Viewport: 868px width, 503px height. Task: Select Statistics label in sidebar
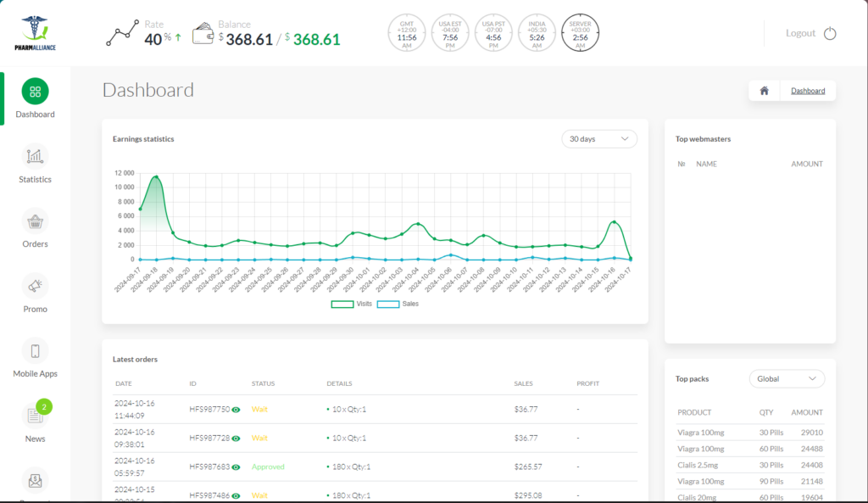click(x=35, y=180)
